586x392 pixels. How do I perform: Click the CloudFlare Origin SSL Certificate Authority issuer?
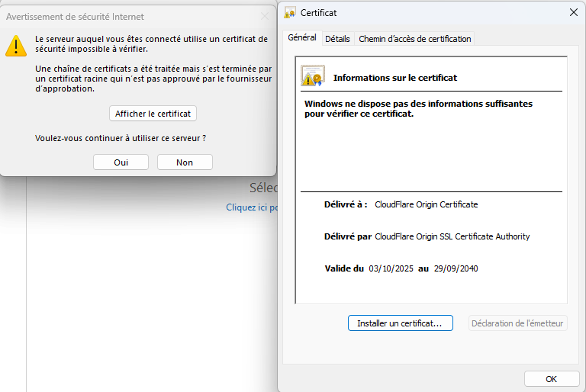point(452,236)
